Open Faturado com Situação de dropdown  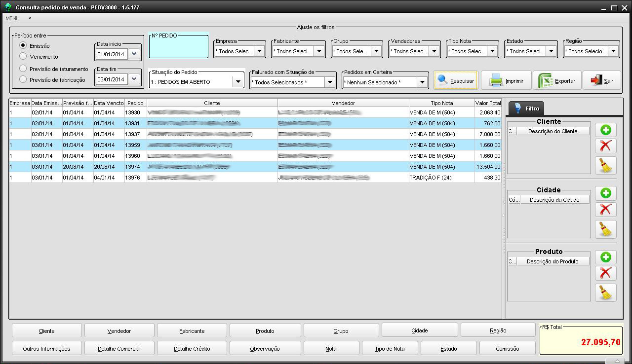click(330, 82)
